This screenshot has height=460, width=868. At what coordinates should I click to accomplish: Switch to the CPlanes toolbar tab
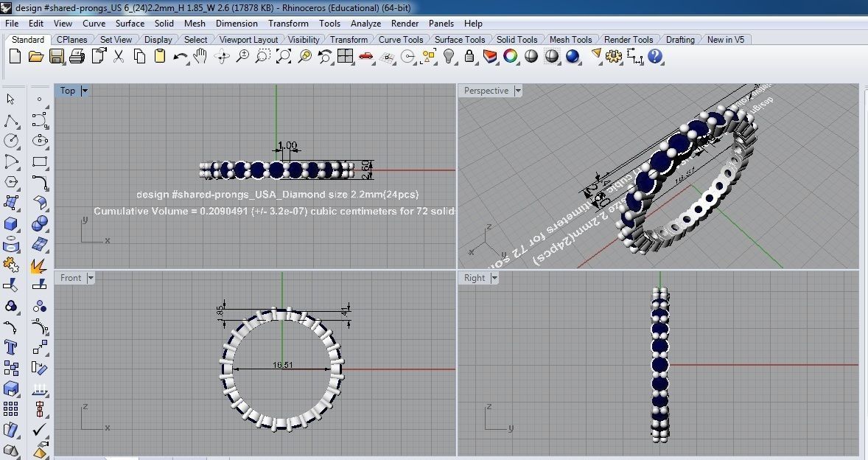coord(72,39)
